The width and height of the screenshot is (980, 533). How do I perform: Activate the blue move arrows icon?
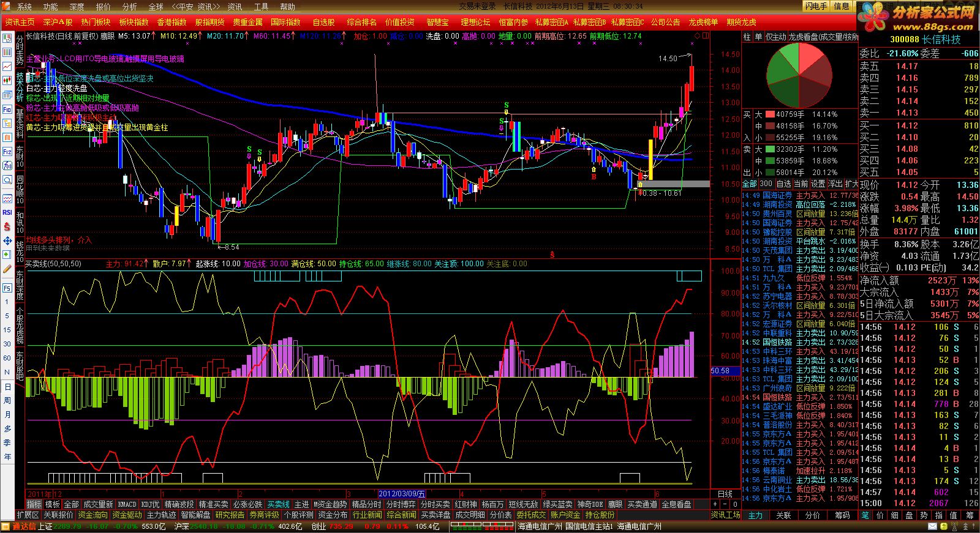[7, 240]
